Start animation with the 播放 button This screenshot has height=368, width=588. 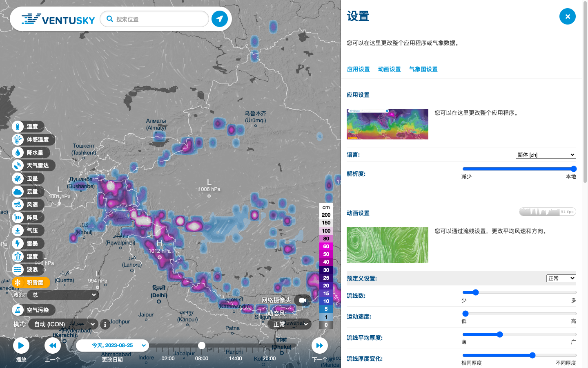pyautogui.click(x=21, y=346)
